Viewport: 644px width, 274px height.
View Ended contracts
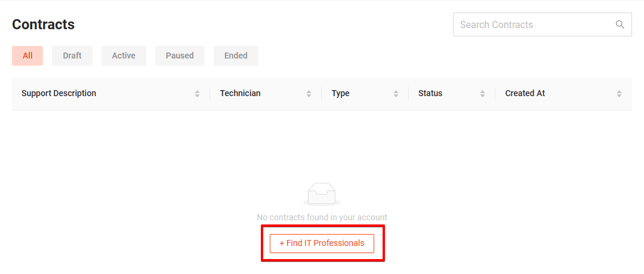[x=236, y=56]
